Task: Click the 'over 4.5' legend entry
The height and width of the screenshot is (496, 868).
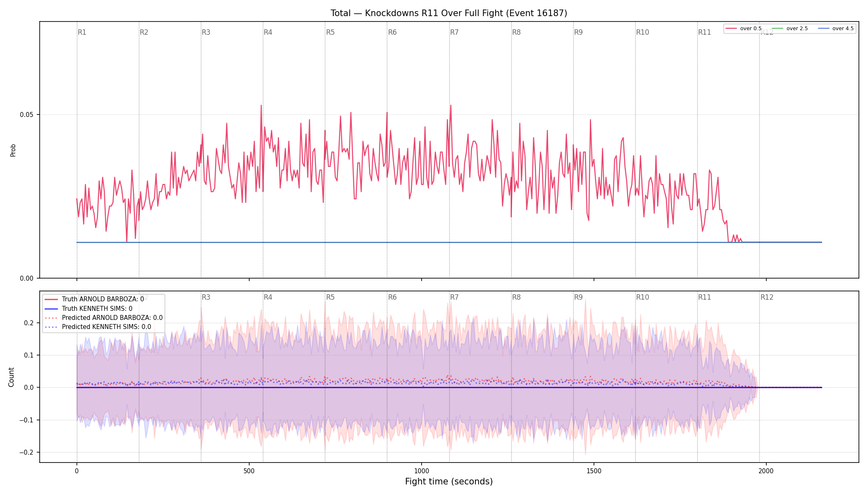Action: pos(836,29)
